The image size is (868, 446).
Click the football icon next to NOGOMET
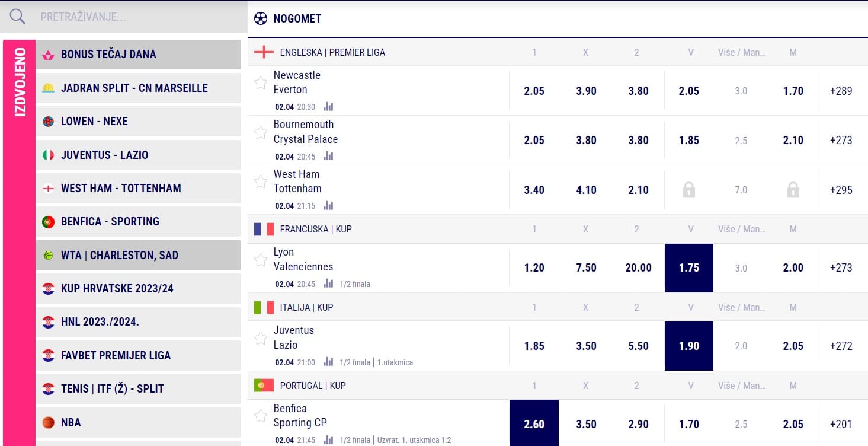point(261,18)
